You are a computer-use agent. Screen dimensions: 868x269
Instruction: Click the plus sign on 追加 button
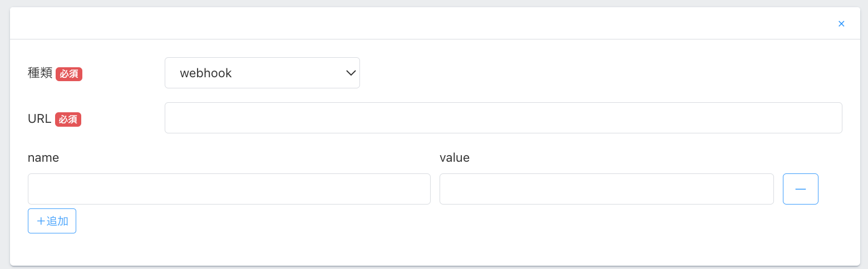click(41, 221)
